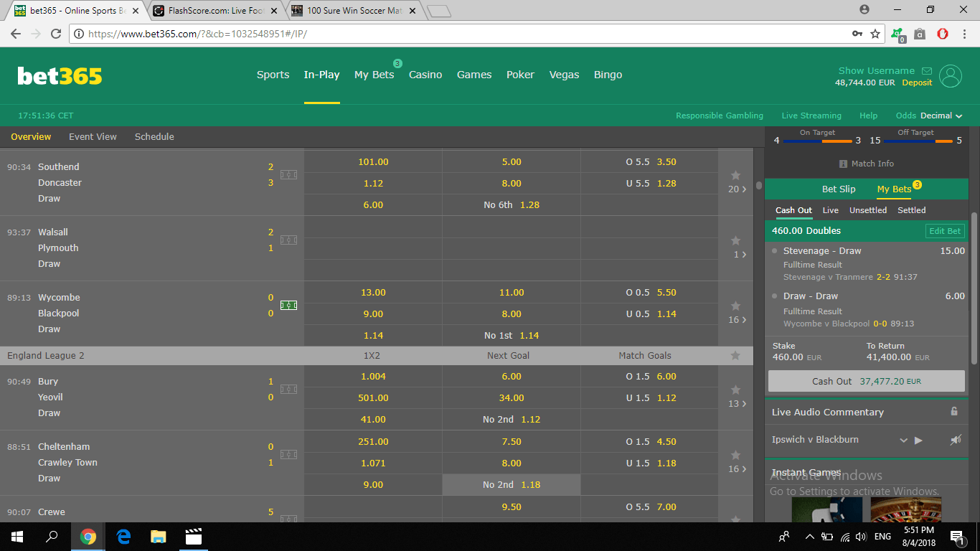Click the bet365 logo

point(60,75)
